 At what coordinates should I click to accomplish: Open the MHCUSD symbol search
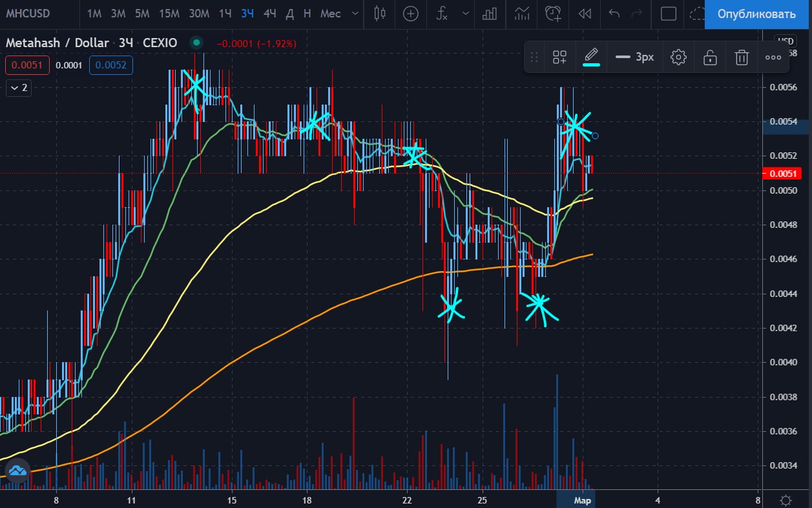click(x=29, y=14)
